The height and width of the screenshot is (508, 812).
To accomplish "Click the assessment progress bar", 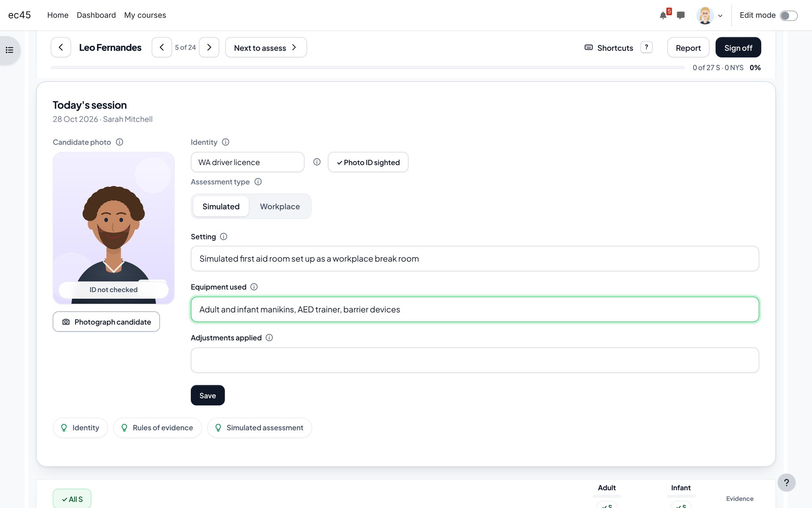I will point(368,68).
